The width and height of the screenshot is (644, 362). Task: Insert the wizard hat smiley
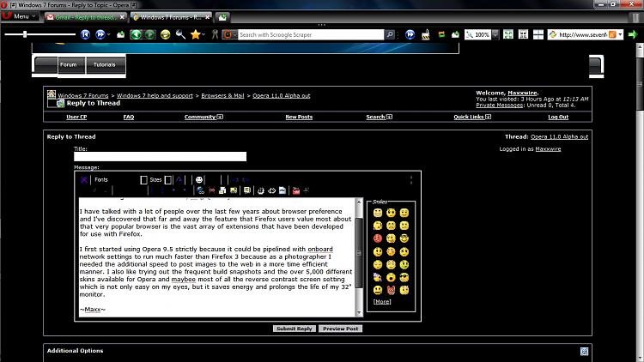point(378,277)
